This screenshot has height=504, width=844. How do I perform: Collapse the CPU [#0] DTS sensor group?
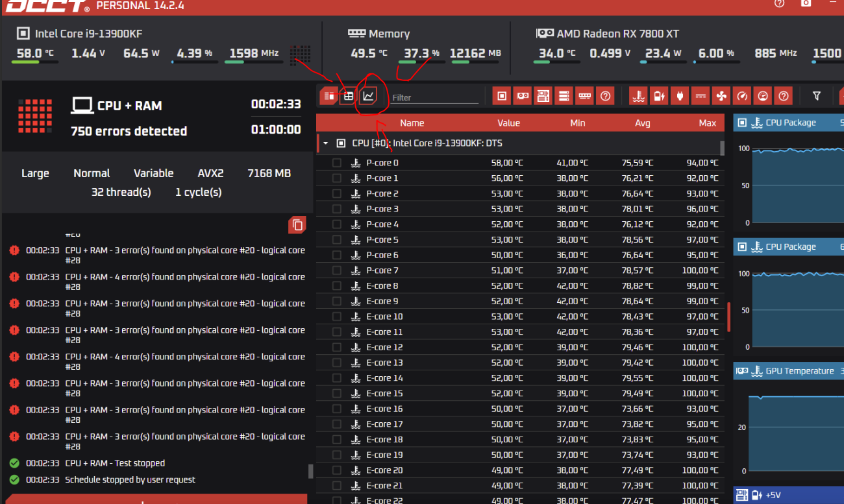(x=325, y=143)
